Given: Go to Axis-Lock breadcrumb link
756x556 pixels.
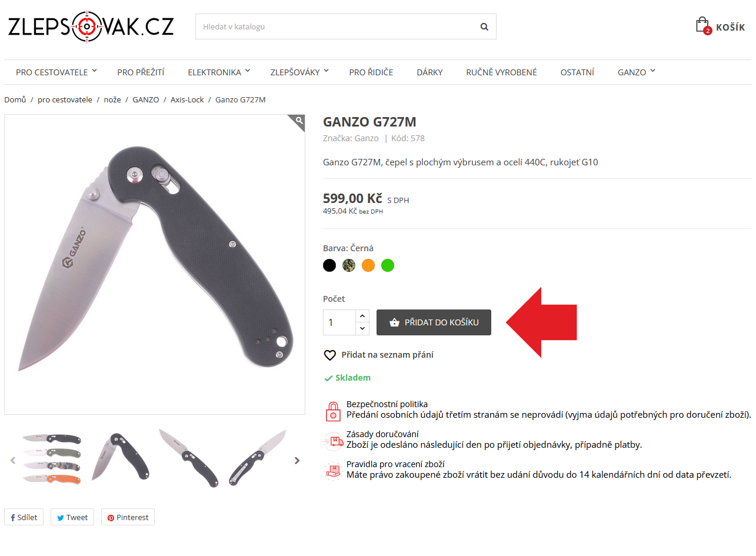Looking at the screenshot, I should pos(187,100).
